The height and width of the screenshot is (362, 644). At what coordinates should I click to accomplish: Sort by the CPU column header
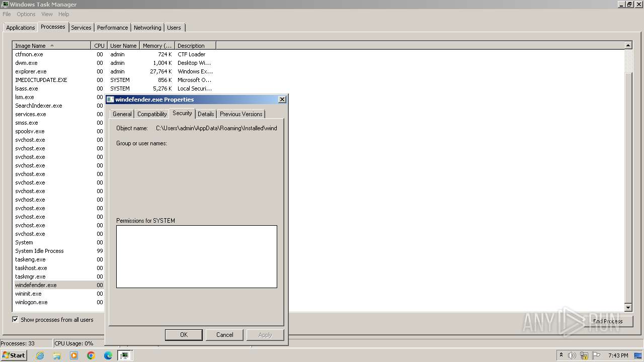99,46
